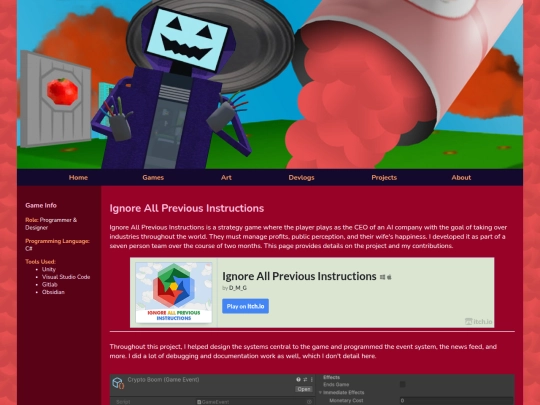Open the Art section

point(226,178)
